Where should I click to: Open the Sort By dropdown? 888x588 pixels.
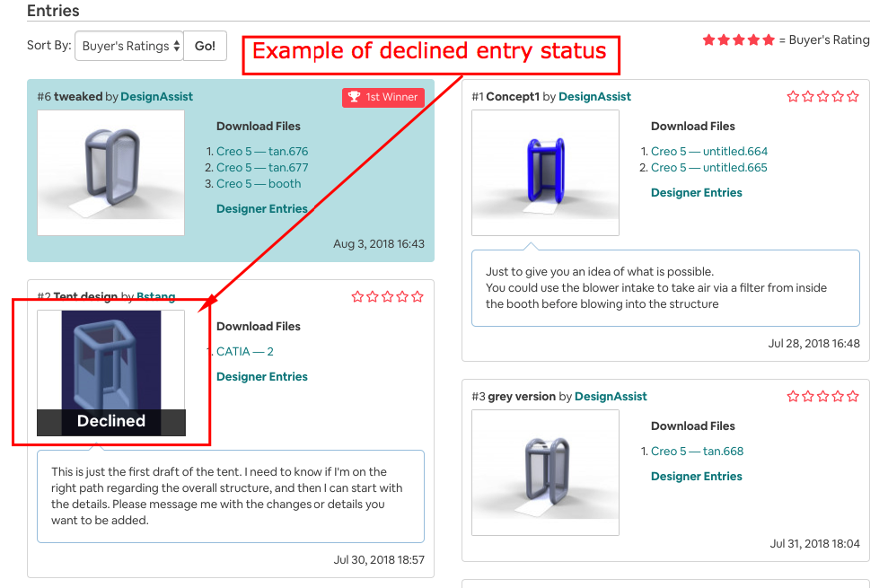pyautogui.click(x=128, y=45)
